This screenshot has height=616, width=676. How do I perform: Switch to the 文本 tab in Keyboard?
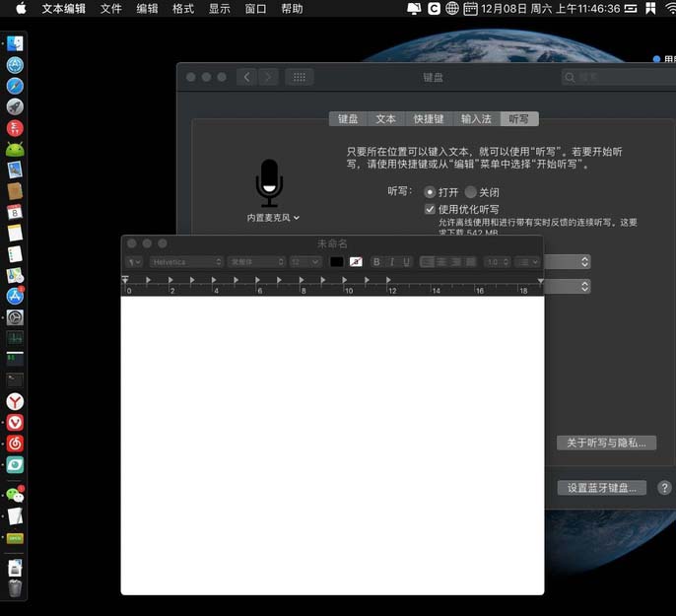(386, 119)
